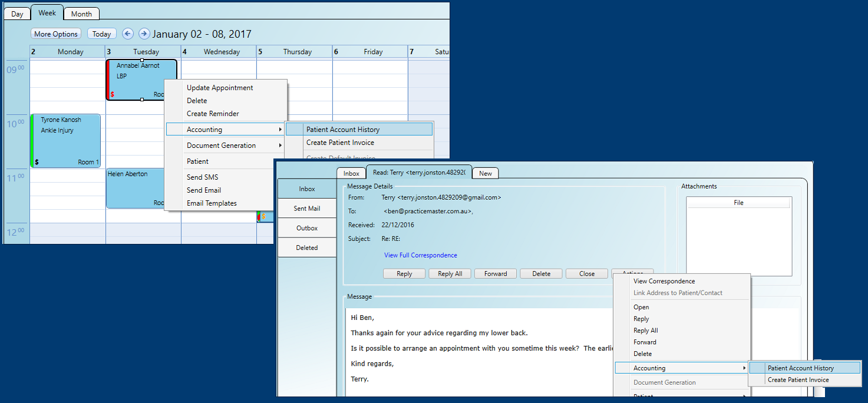Switch to the Day tab
This screenshot has height=403, width=868.
point(16,13)
